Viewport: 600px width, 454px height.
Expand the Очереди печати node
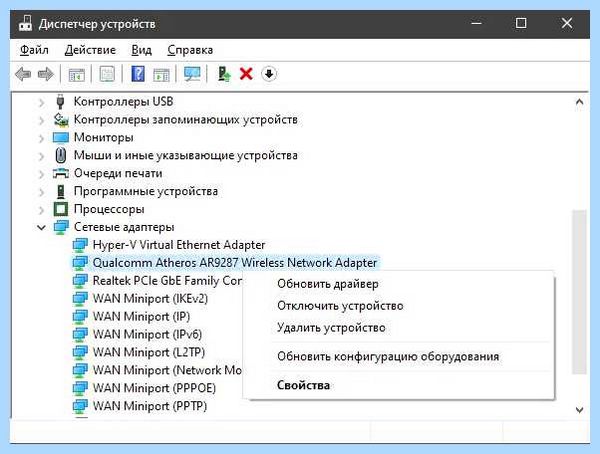pos(41,173)
